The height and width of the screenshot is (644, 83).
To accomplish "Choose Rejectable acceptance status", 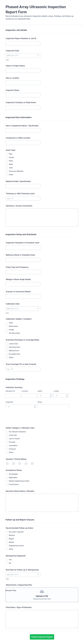I will pos(7,477).
